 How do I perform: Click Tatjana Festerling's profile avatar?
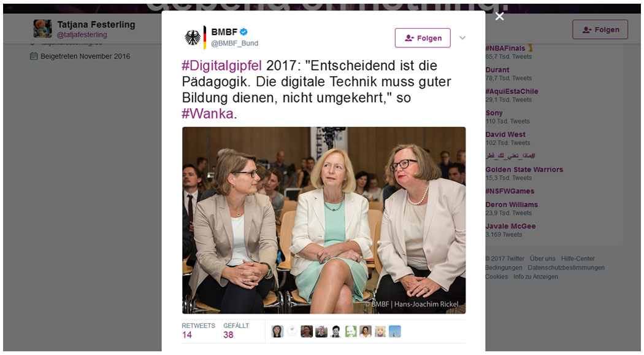click(x=43, y=28)
